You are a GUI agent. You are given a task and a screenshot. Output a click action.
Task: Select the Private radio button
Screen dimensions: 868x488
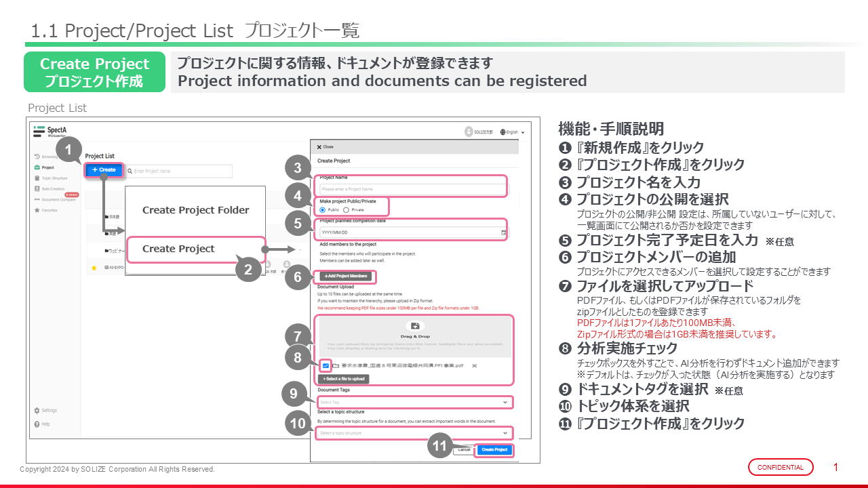346,210
